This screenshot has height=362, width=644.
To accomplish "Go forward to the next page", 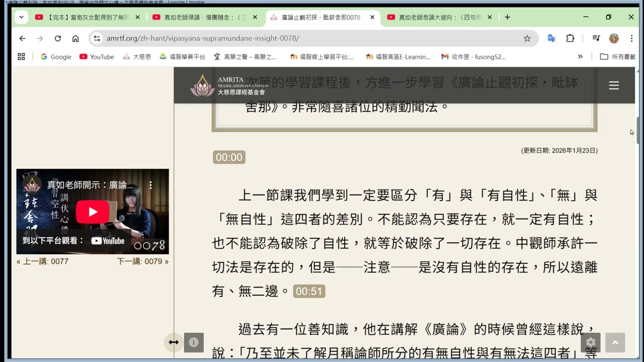I will click(40, 38).
